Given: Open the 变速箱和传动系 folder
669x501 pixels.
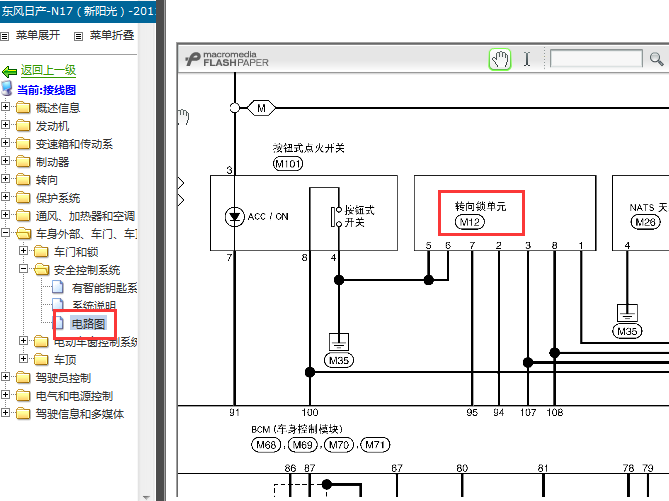Looking at the screenshot, I should (74, 144).
